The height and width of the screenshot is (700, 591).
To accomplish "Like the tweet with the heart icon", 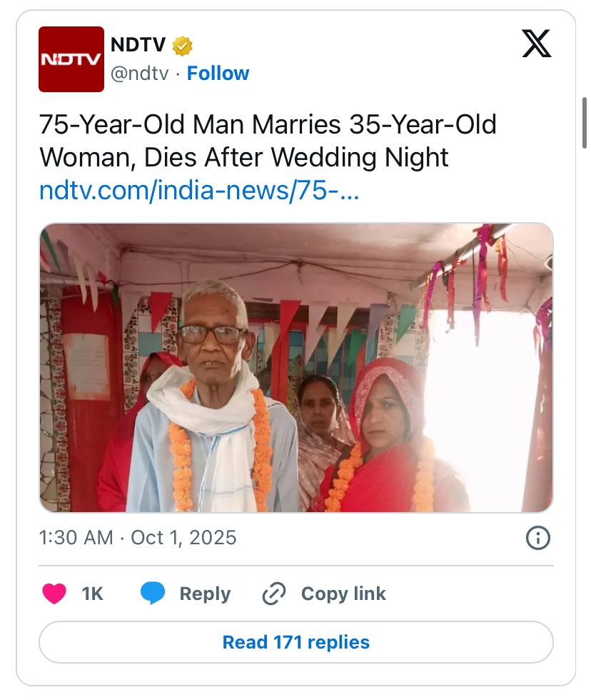I will (x=54, y=594).
